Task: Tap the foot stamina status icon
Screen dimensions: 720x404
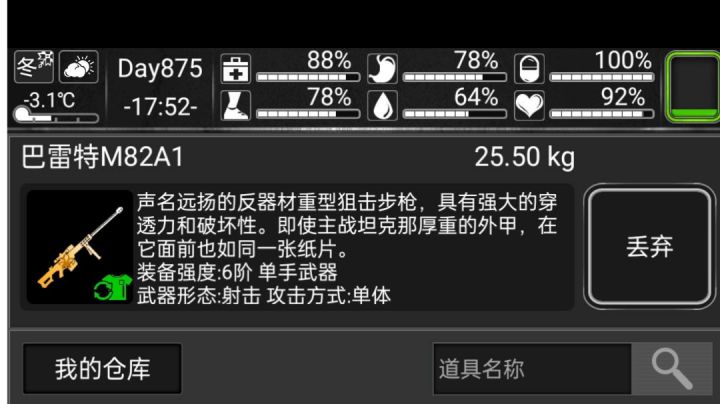Action: [x=236, y=106]
